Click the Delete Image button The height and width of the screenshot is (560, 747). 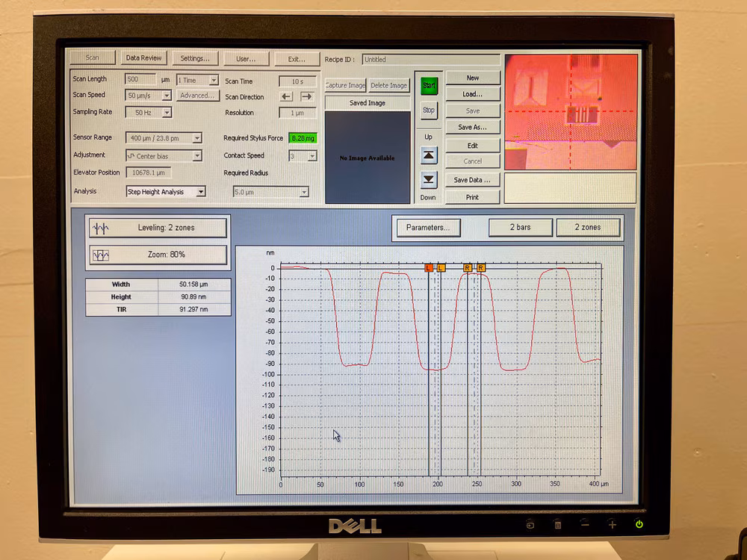tap(388, 85)
